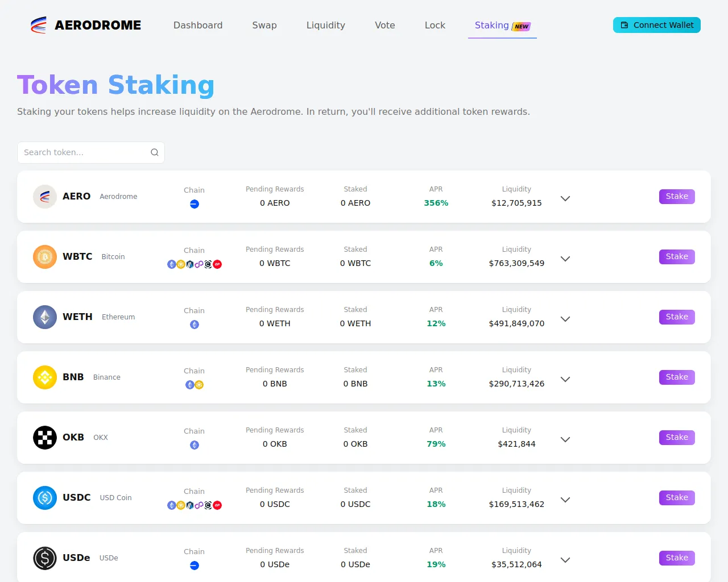Viewport: 728px width, 582px height.
Task: Click the yellow BNB chain icon in BNB row
Action: click(x=199, y=385)
